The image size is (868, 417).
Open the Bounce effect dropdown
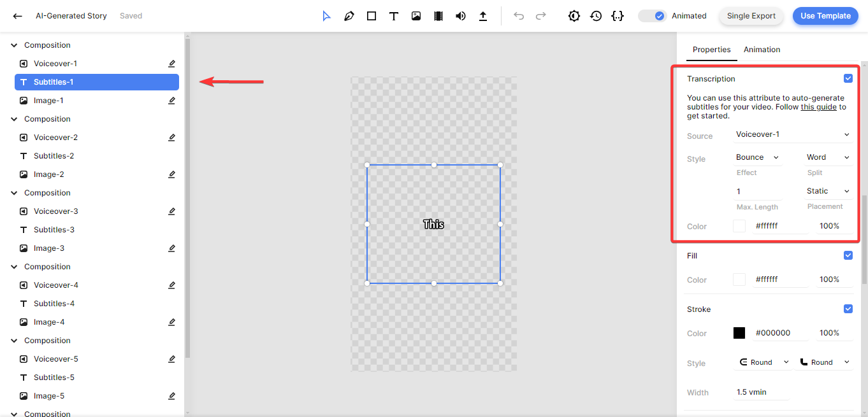click(x=757, y=157)
